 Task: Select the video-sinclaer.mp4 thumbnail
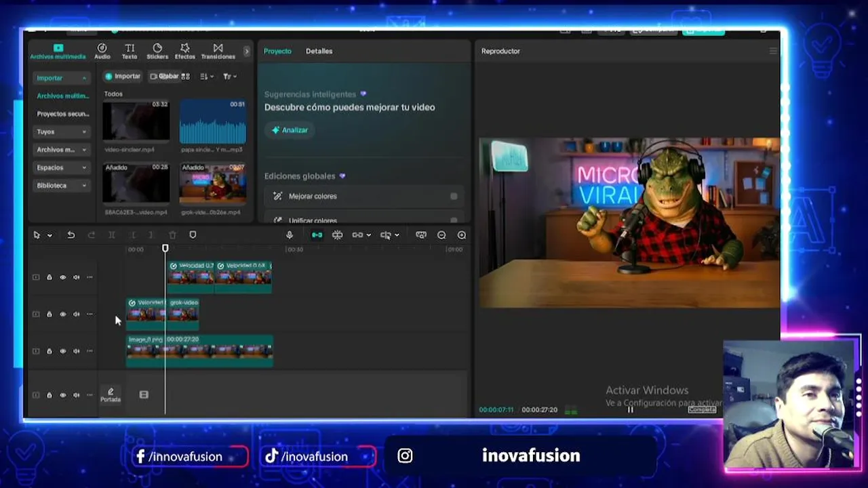pyautogui.click(x=136, y=122)
